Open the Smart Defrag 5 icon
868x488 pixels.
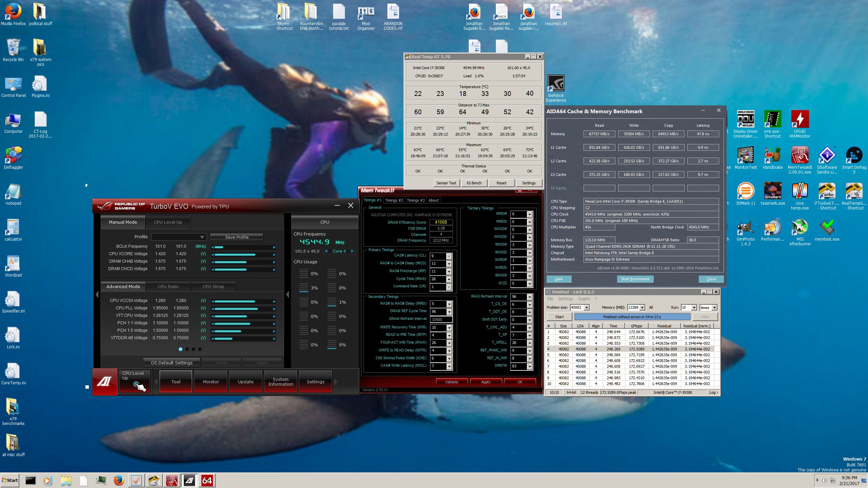pos(854,160)
